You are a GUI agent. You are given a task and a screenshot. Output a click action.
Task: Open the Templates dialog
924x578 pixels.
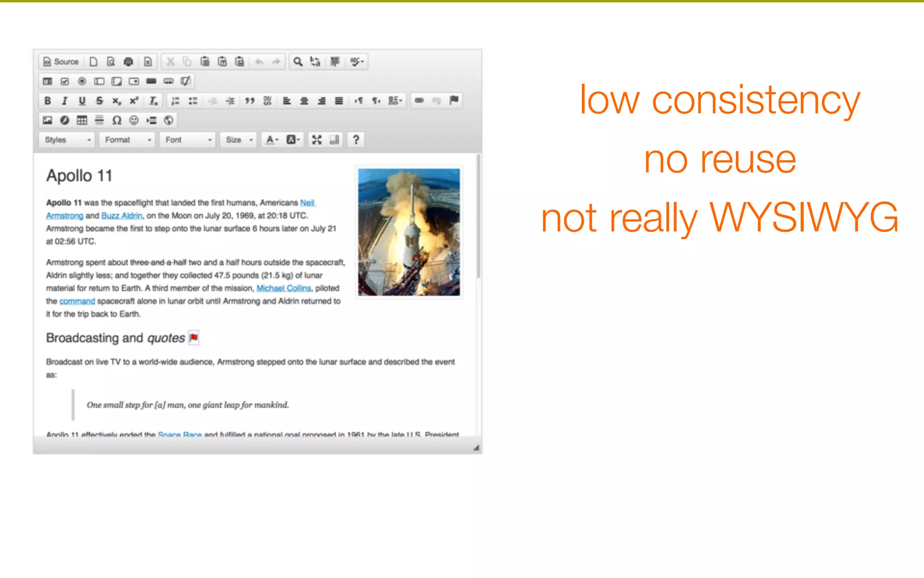pos(148,61)
